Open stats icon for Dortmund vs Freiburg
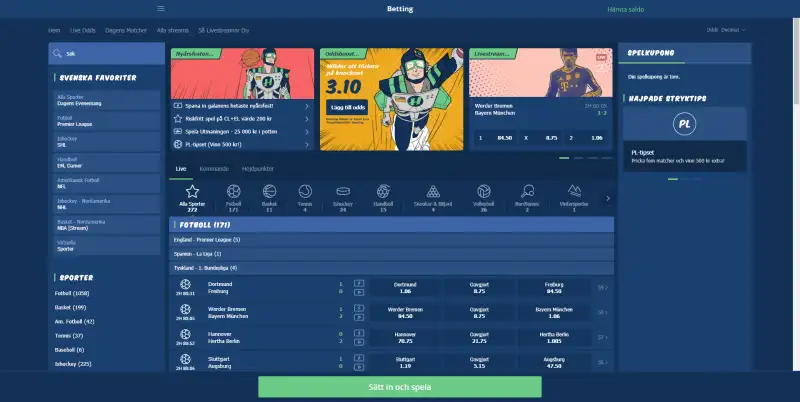This screenshot has width=800, height=402. [x=359, y=283]
